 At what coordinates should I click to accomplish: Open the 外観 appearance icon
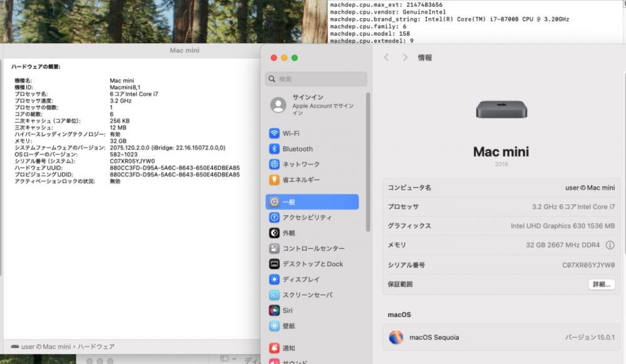274,233
